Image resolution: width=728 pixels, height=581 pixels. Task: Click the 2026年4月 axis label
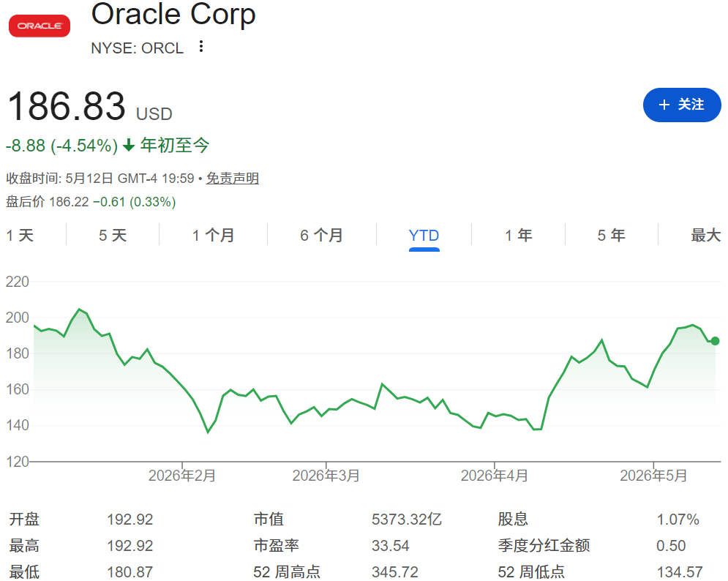[x=495, y=476]
